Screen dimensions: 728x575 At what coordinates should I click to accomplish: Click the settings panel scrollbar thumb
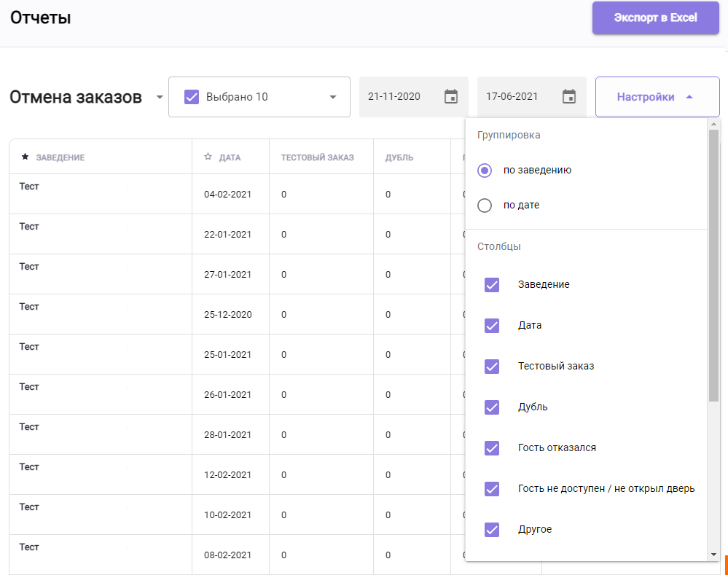(x=713, y=265)
